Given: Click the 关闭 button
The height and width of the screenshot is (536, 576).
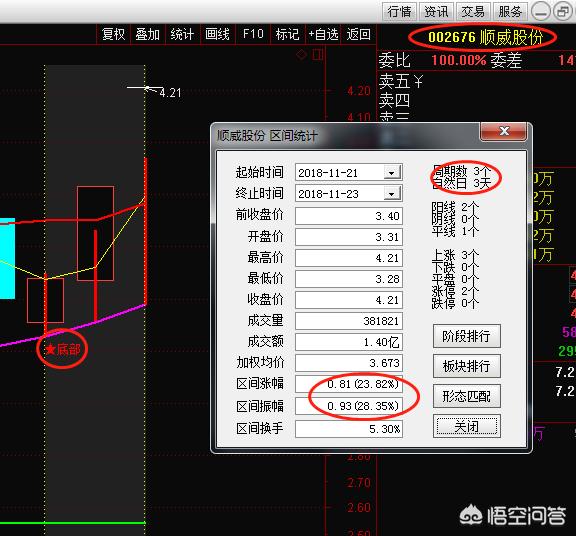Looking at the screenshot, I should coord(467,426).
